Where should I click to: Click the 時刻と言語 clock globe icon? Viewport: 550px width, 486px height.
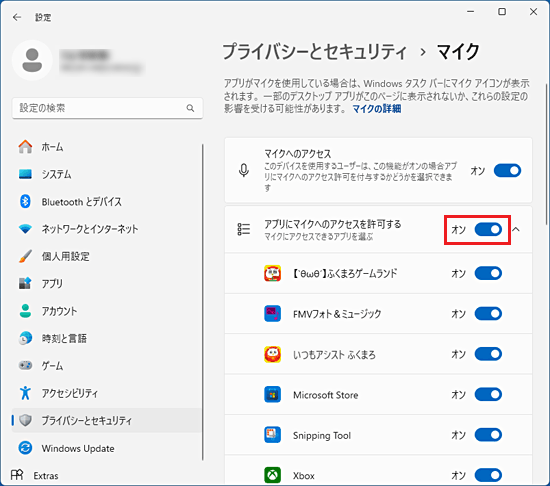(25, 338)
